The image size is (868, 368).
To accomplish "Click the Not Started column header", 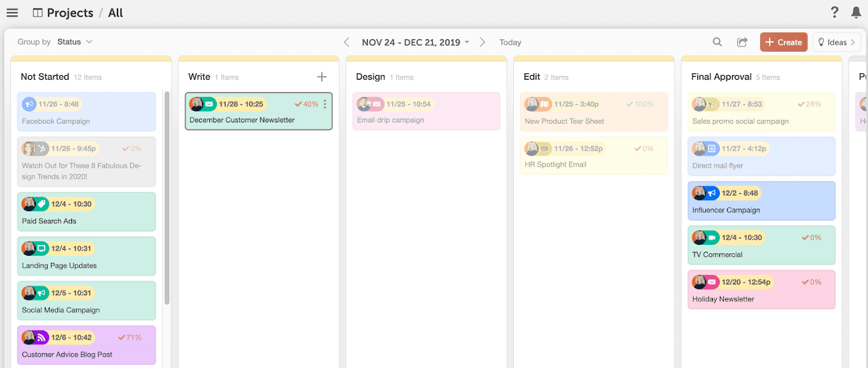I will click(x=45, y=77).
